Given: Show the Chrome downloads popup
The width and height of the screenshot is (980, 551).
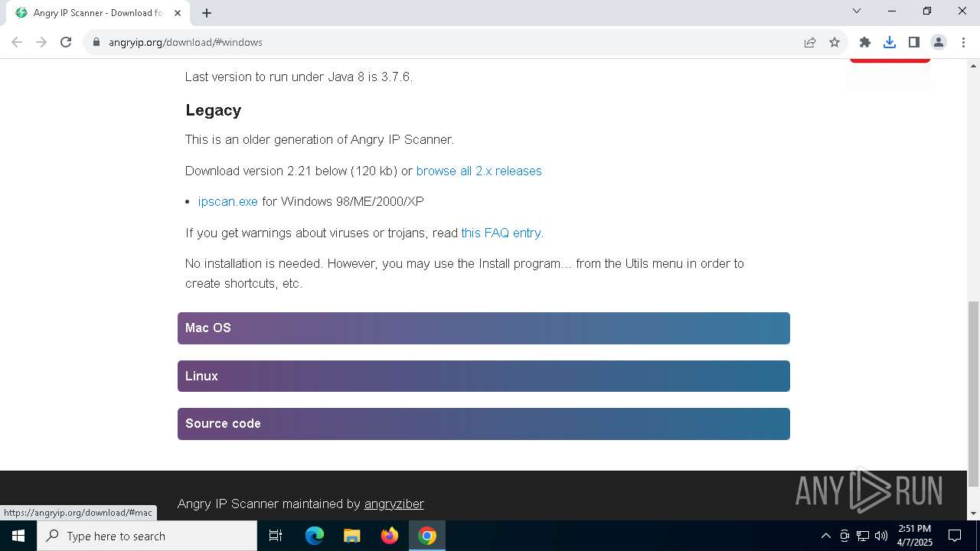Looking at the screenshot, I should [x=890, y=42].
